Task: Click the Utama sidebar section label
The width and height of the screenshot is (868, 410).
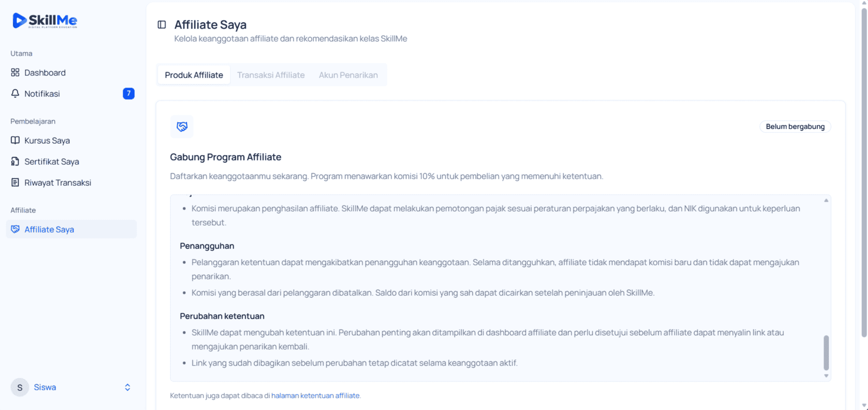Action: 22,53
